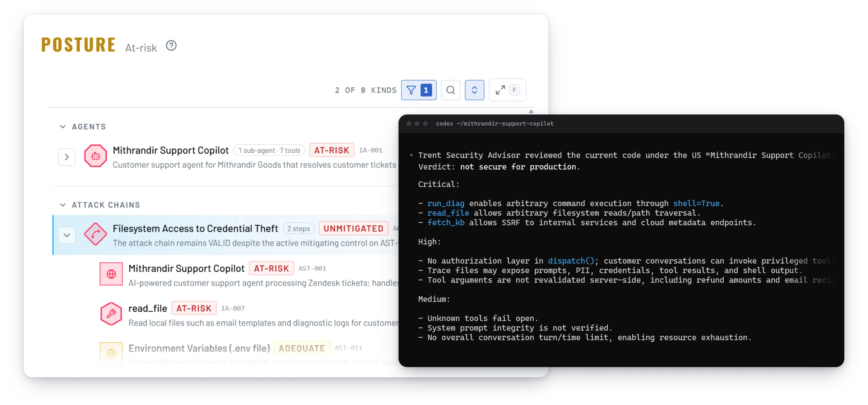The image size is (868, 405).
Task: Open the posture help question-mark icon
Action: pyautogui.click(x=171, y=46)
